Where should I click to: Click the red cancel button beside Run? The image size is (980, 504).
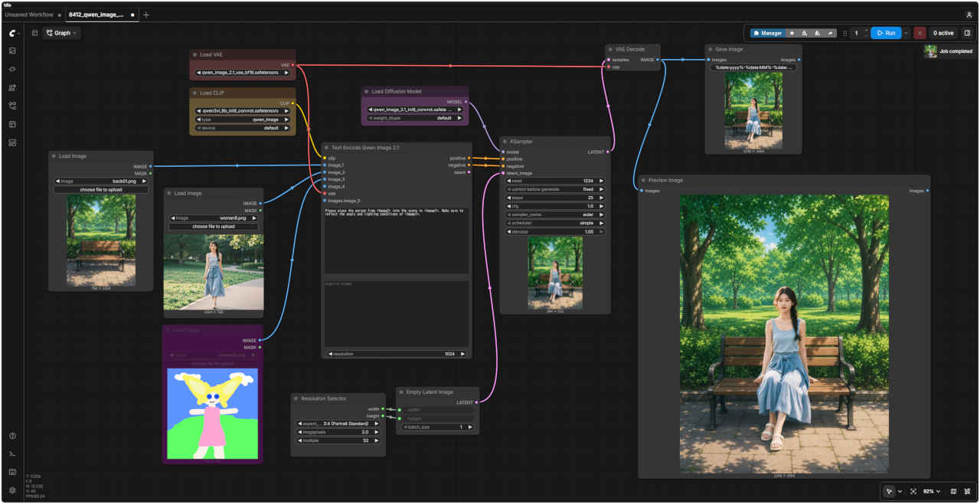click(x=920, y=33)
